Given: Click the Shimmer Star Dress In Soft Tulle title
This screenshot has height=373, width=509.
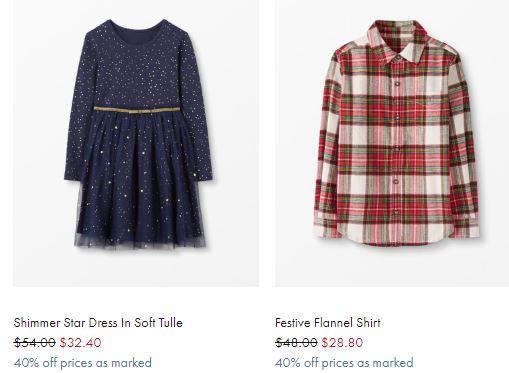Looking at the screenshot, I should [98, 323].
